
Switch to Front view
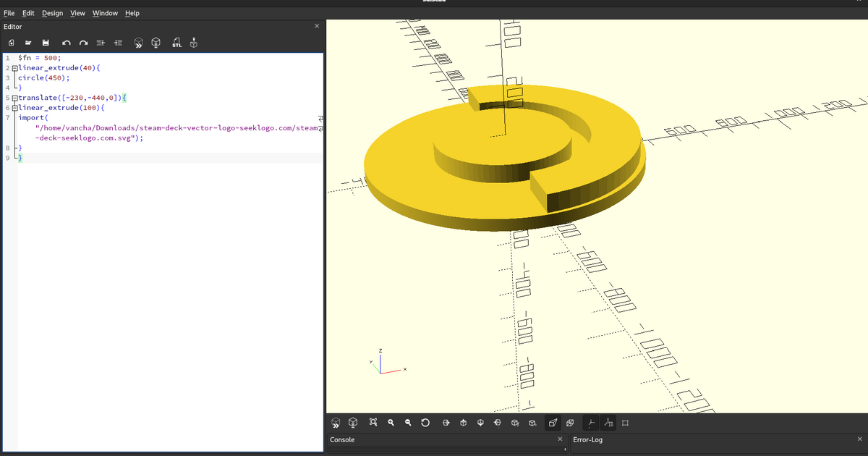click(515, 422)
